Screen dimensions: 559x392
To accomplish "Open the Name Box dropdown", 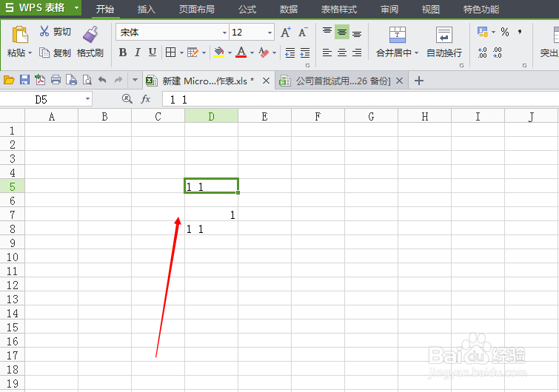I will coord(87,99).
